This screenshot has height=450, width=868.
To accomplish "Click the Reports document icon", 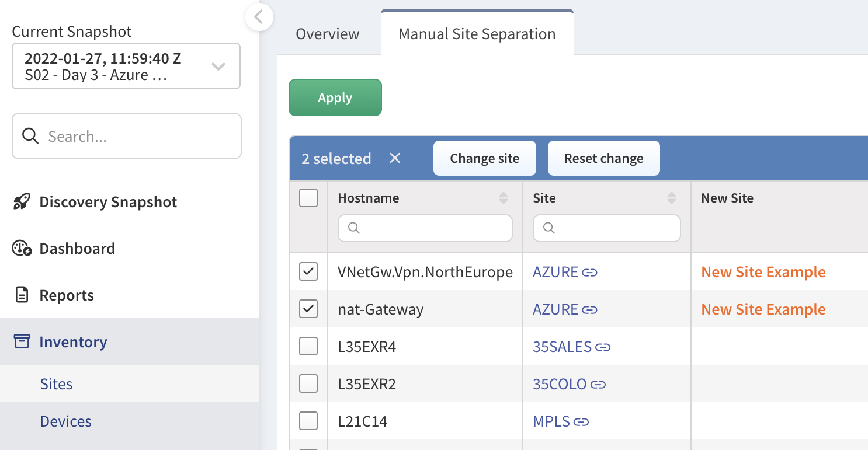I will pyautogui.click(x=22, y=295).
